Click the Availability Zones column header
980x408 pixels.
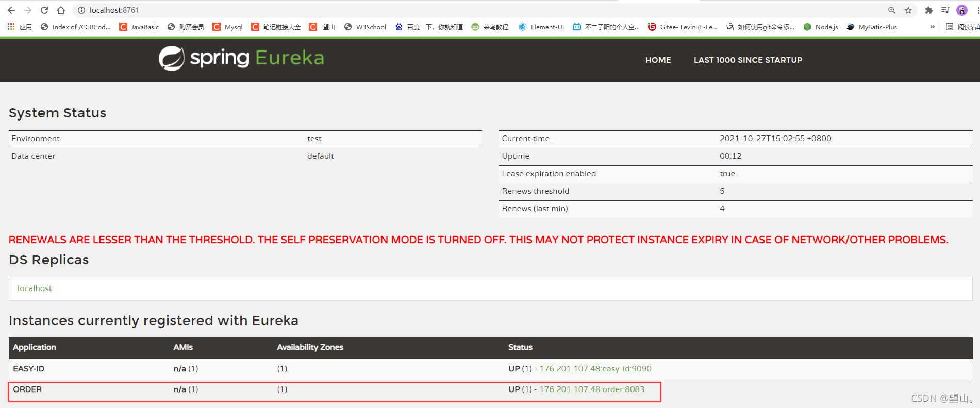tap(310, 347)
